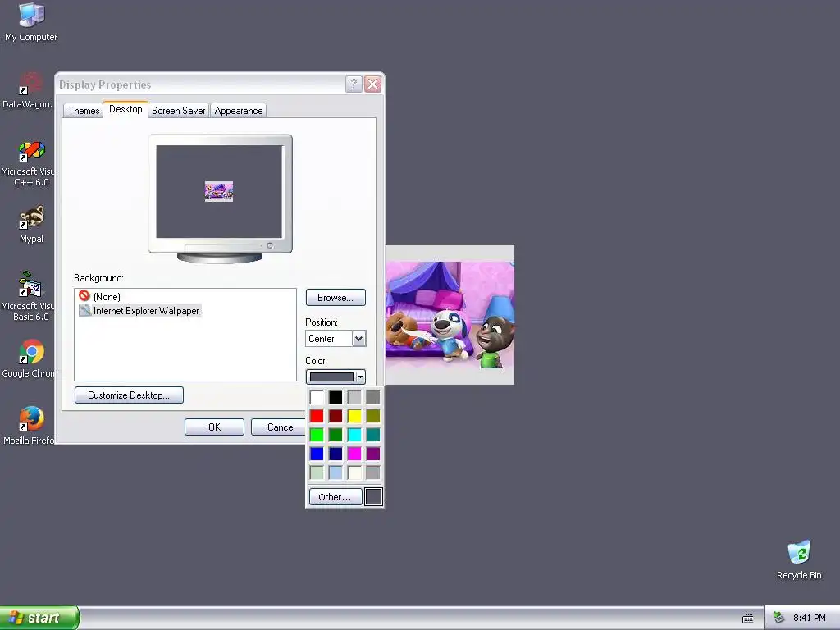
Task: Pick the medium gray swatch in bottom row
Action: [373, 472]
